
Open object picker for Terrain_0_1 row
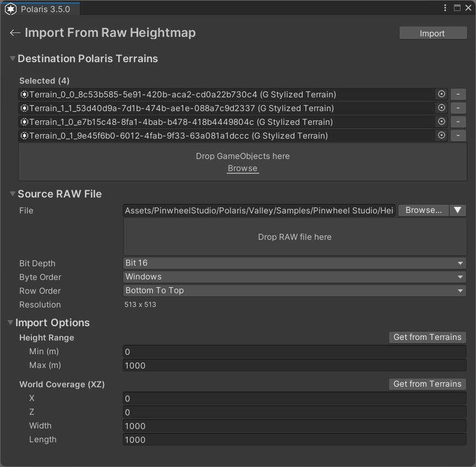441,135
